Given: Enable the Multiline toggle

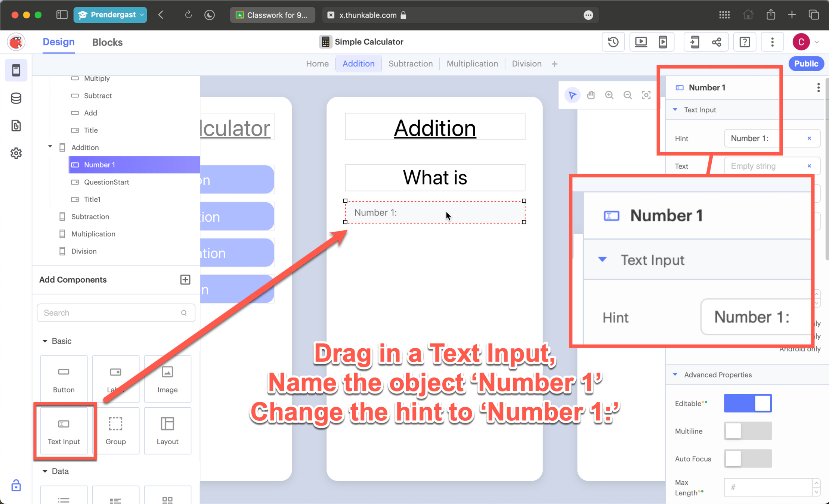Looking at the screenshot, I should click(x=748, y=431).
